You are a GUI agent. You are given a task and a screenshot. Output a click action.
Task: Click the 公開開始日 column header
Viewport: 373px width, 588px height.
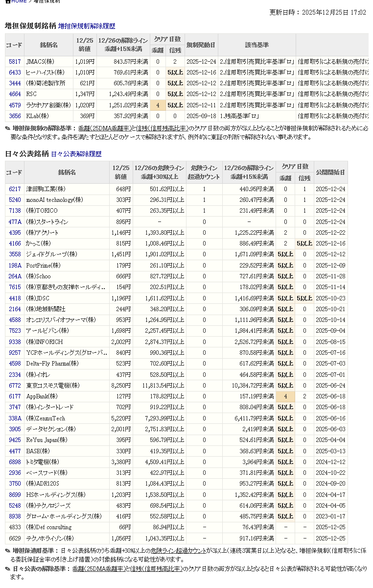330,172
